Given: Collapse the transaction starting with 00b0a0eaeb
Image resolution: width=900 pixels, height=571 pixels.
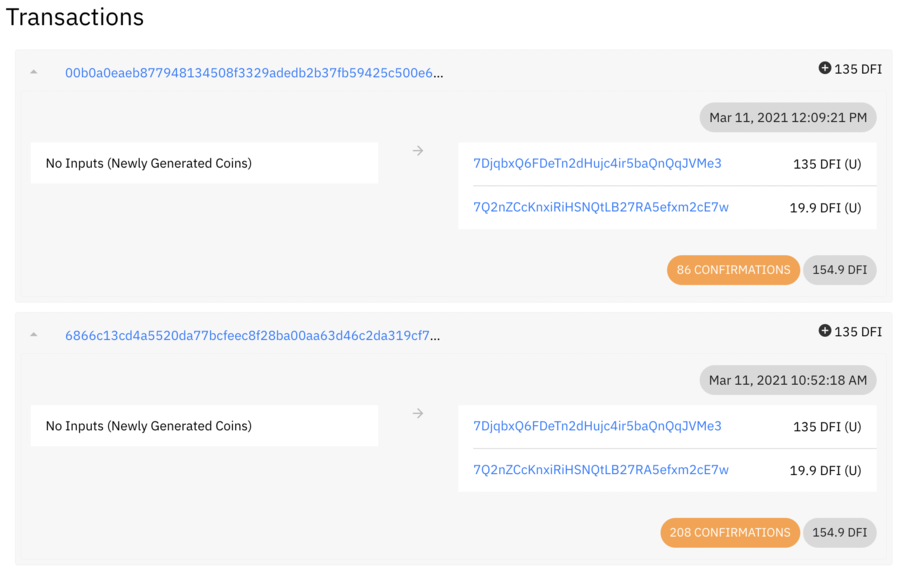Looking at the screenshot, I should [x=34, y=73].
